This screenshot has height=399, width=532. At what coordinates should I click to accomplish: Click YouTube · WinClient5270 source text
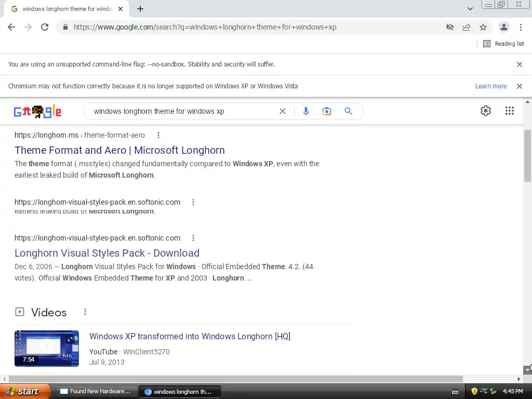click(x=129, y=352)
